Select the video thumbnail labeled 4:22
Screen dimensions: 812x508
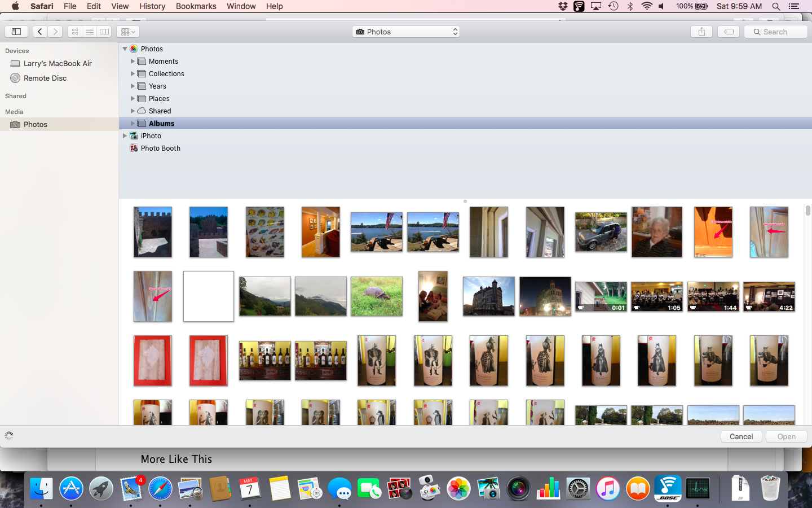tap(769, 296)
